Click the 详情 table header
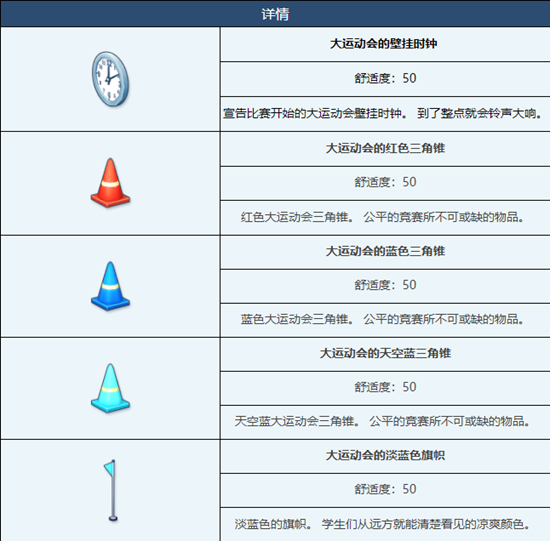Image resolution: width=550 pixels, height=541 pixels. [x=275, y=14]
